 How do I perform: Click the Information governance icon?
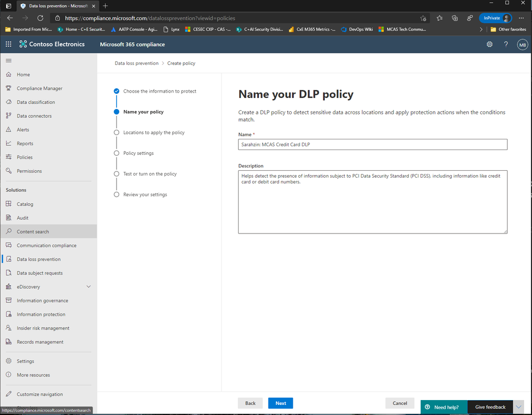click(x=9, y=301)
